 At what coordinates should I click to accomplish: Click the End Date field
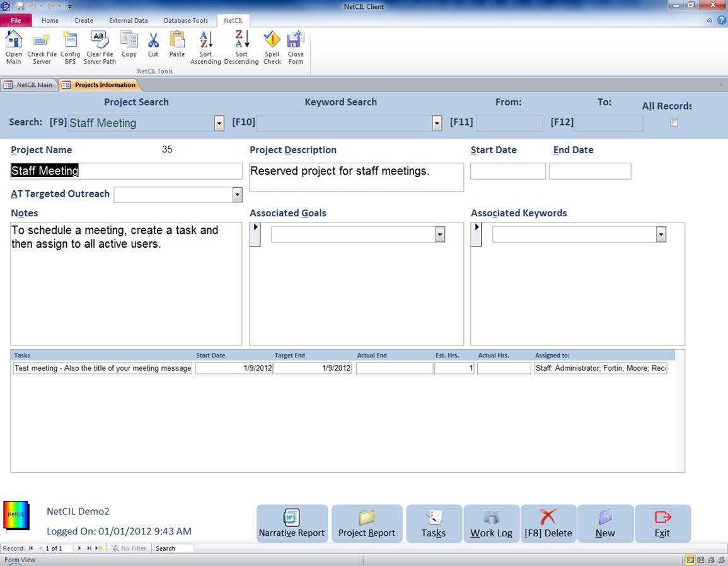589,171
